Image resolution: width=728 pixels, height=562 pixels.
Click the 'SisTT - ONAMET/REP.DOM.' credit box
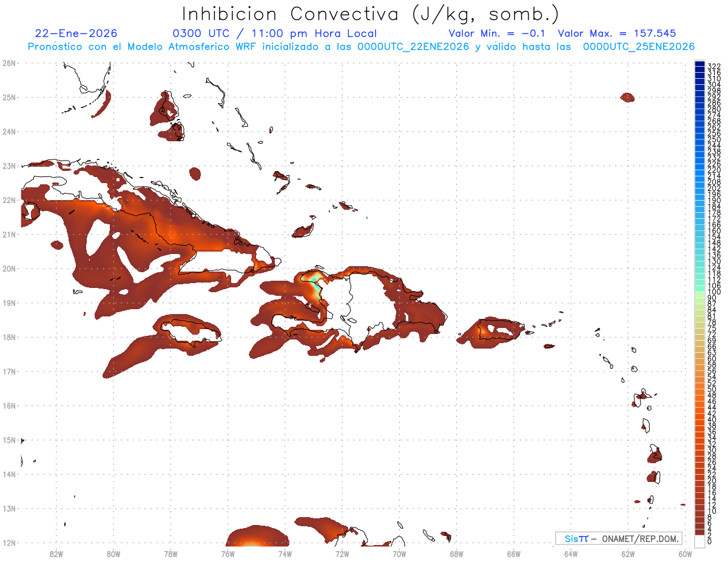click(x=618, y=538)
